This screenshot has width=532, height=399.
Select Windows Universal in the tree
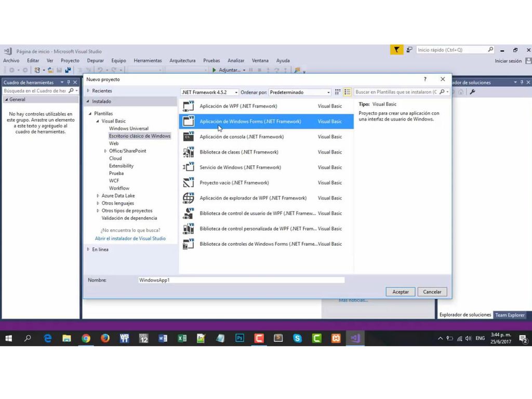pos(129,129)
